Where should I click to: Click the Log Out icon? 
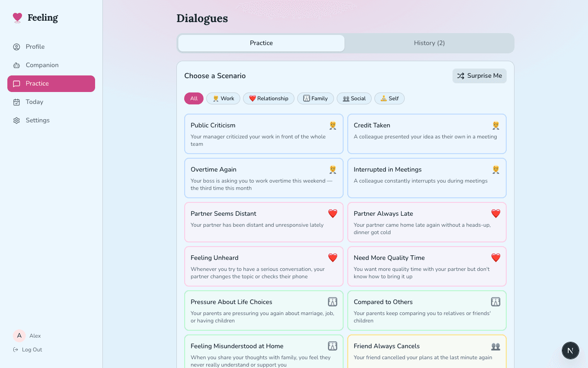[16, 350]
